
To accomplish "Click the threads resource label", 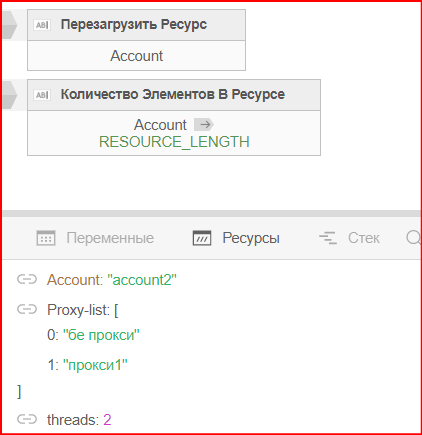I will pos(73,420).
